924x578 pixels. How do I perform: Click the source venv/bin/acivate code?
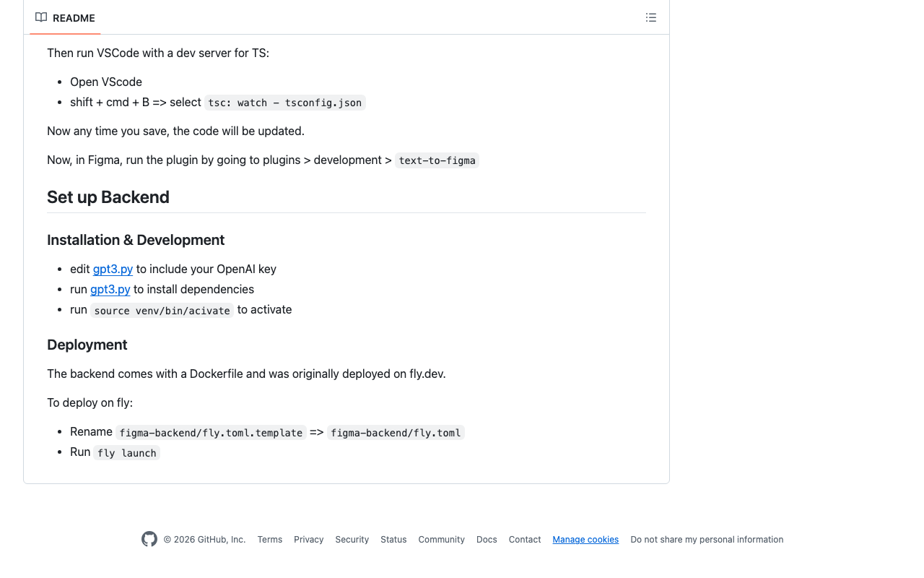click(162, 310)
